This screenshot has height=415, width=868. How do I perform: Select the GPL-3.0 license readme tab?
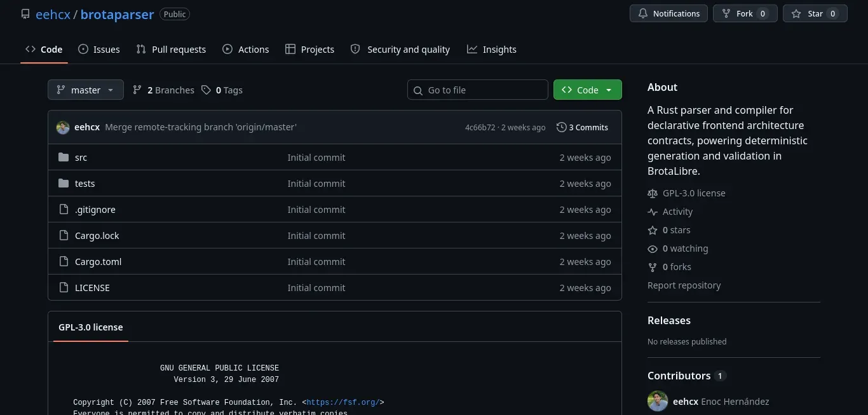pyautogui.click(x=91, y=327)
